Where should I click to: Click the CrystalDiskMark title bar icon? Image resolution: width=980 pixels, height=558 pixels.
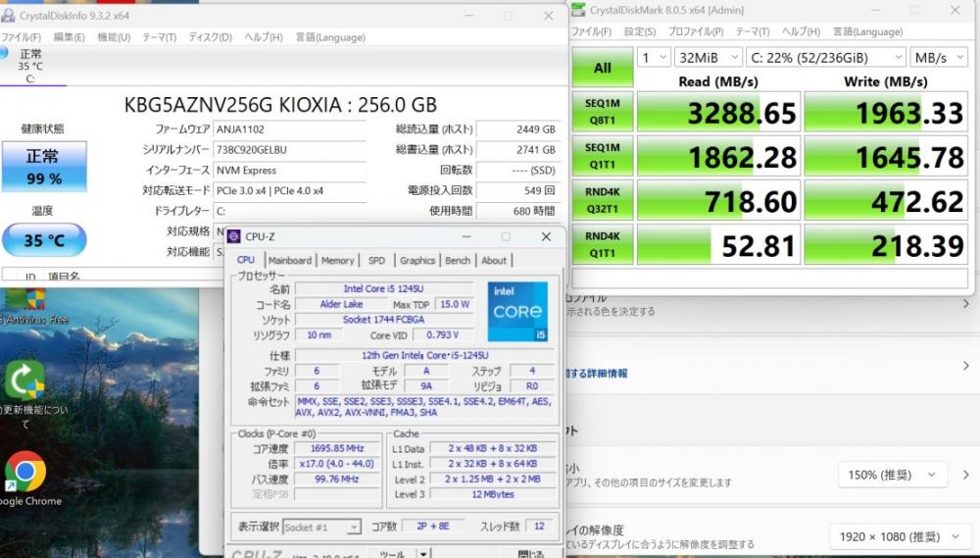tap(578, 10)
